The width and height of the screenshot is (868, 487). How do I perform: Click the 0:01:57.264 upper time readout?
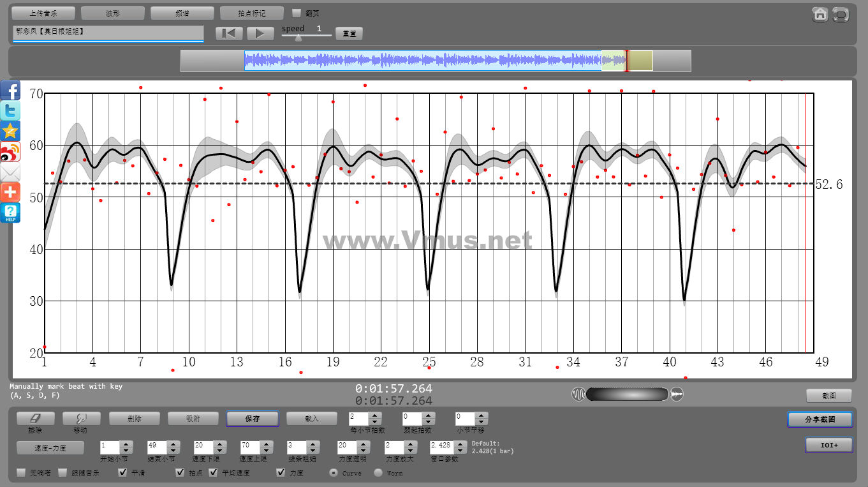click(x=394, y=388)
